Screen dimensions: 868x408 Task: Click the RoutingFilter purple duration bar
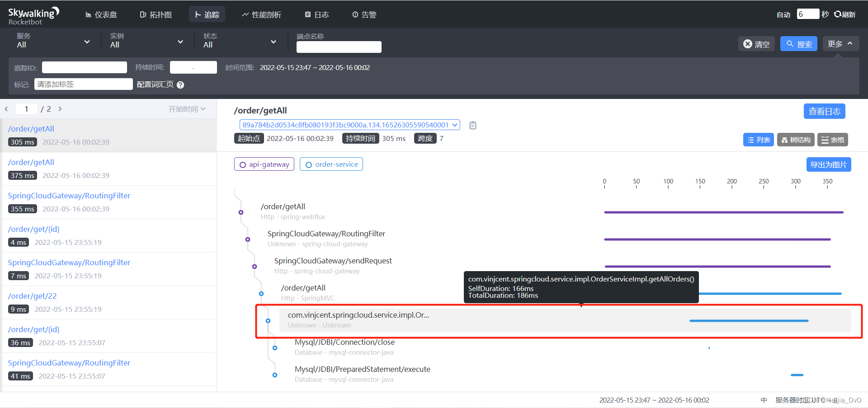pyautogui.click(x=717, y=239)
